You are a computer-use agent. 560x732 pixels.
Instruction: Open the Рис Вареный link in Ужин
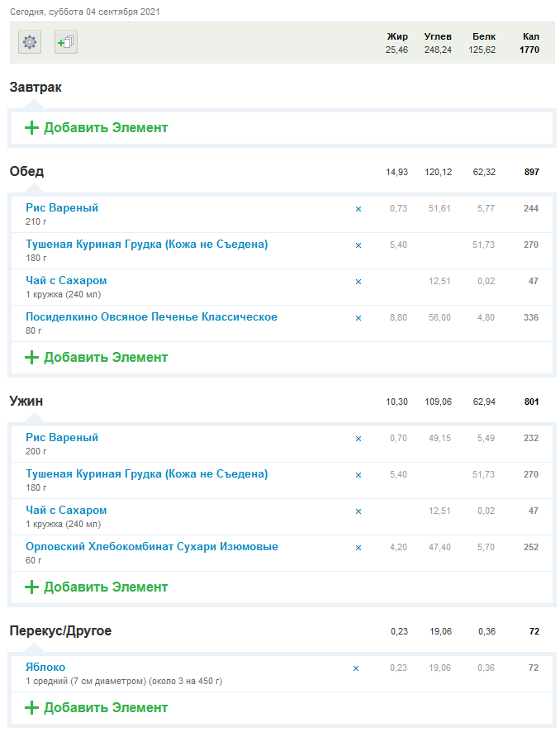[62, 438]
